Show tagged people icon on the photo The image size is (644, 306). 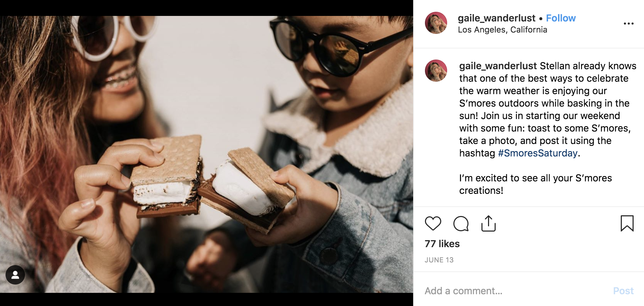(15, 275)
